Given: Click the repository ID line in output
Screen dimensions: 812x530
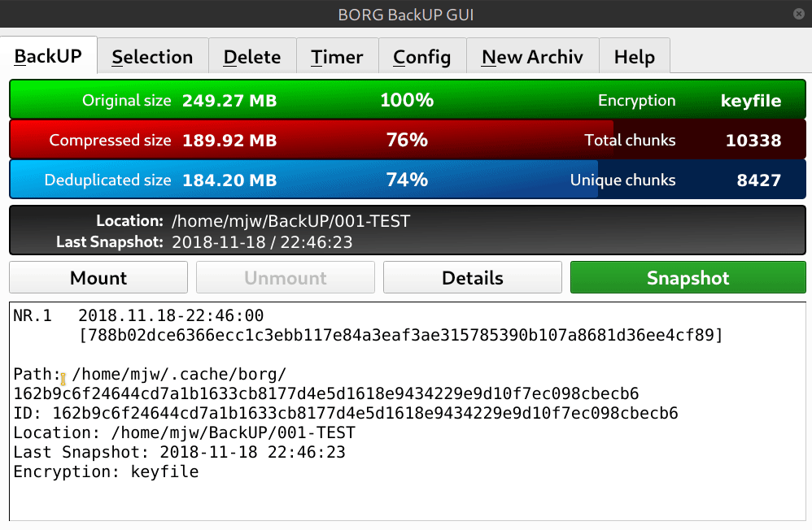Looking at the screenshot, I should (346, 413).
